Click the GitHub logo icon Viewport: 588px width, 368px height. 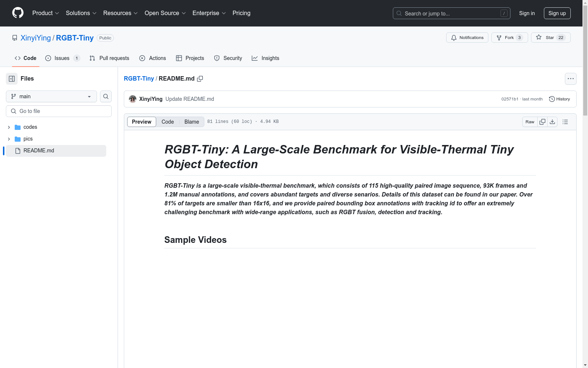(18, 13)
